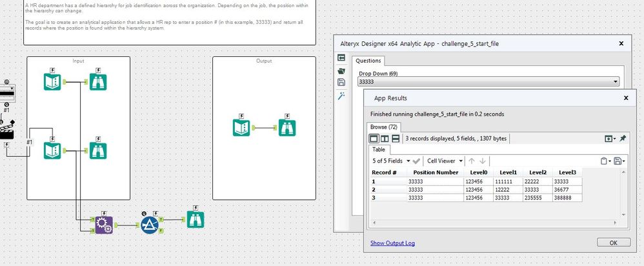Click cell 36677 in Level3 column
This screenshot has height=266, width=644.
click(567, 190)
